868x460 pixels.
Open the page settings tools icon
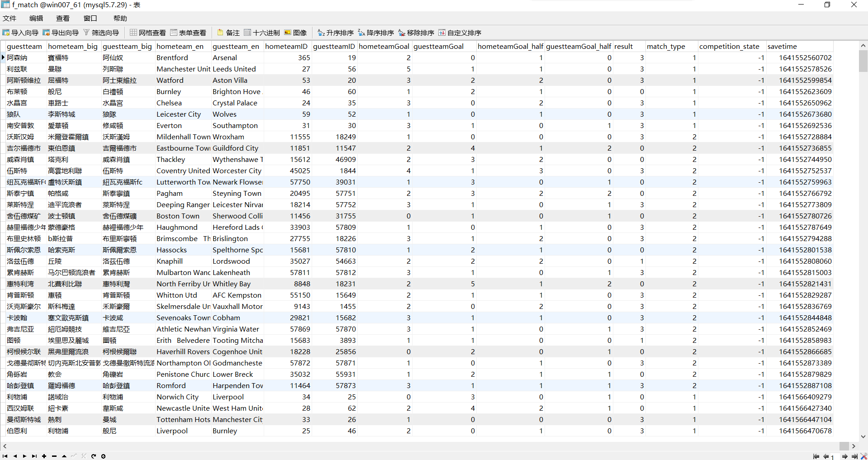[x=864, y=456]
